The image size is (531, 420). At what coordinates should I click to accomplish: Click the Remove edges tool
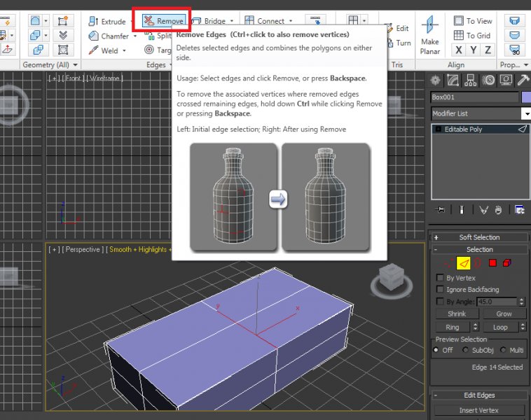point(163,21)
